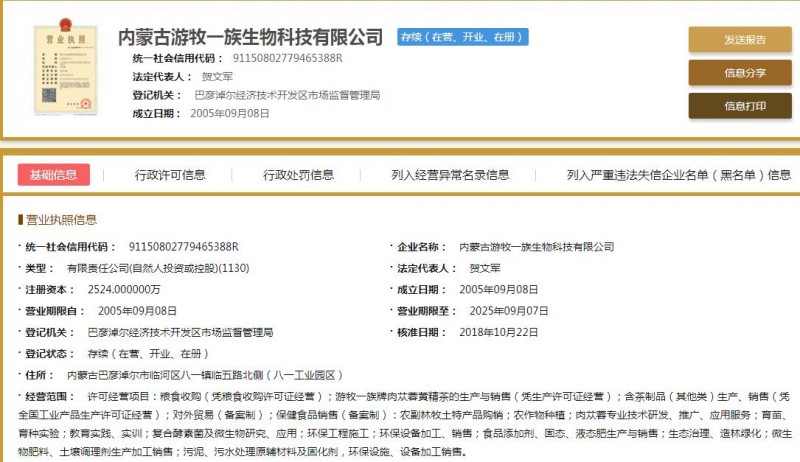
Task: Click the 发送报告 button
Action: tap(740, 39)
